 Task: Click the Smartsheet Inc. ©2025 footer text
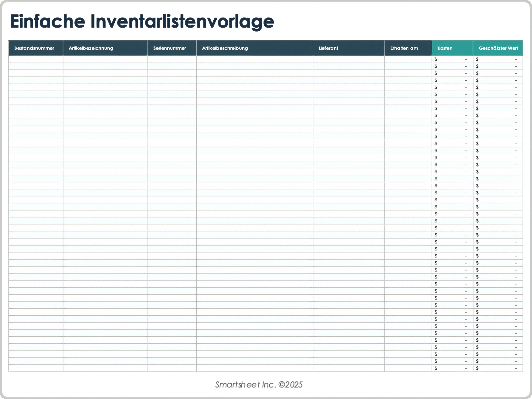[x=259, y=385]
